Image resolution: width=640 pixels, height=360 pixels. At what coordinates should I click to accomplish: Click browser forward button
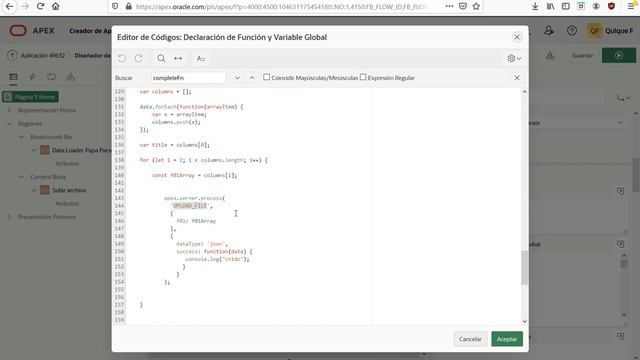point(25,7)
